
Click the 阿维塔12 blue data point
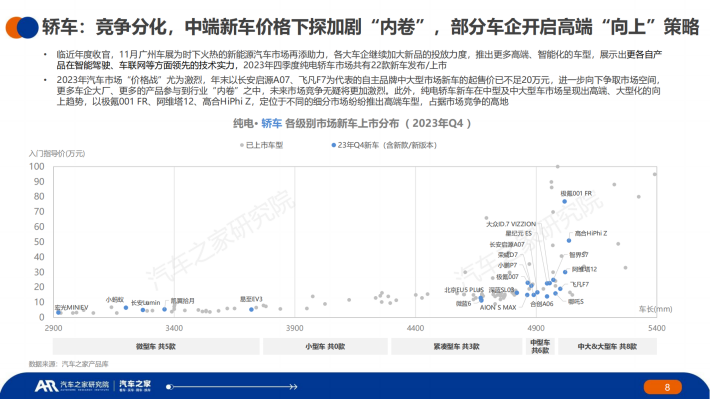[565, 272]
